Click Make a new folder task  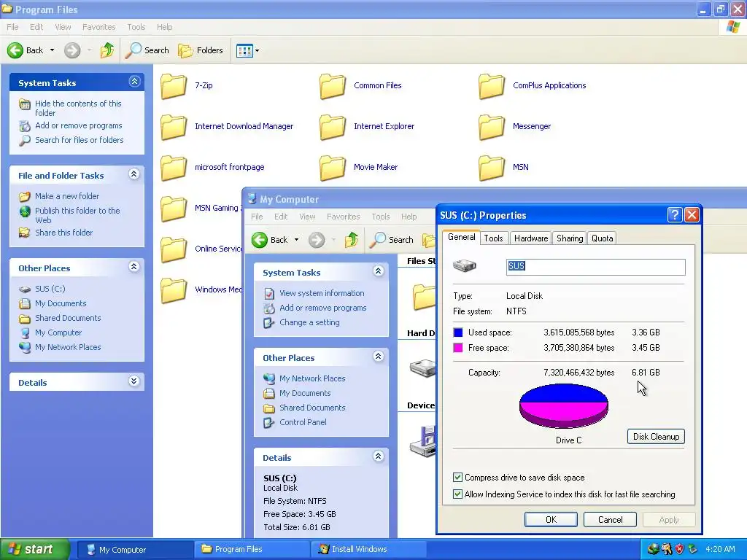[67, 195]
